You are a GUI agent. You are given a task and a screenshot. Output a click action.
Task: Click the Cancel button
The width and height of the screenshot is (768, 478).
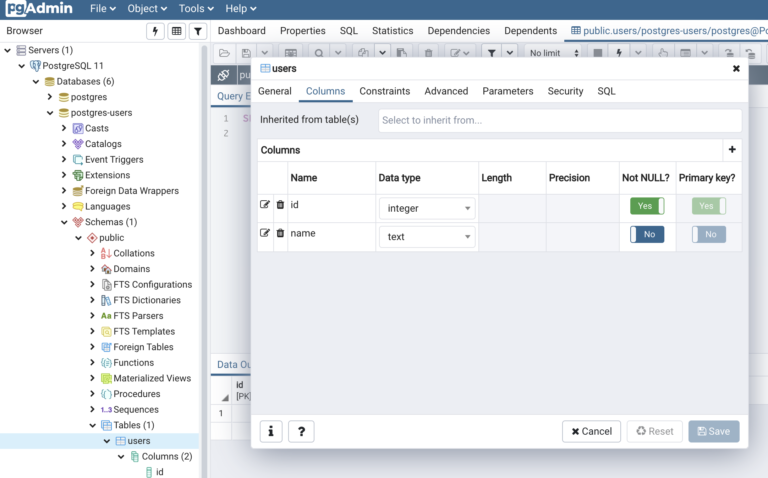click(x=591, y=431)
